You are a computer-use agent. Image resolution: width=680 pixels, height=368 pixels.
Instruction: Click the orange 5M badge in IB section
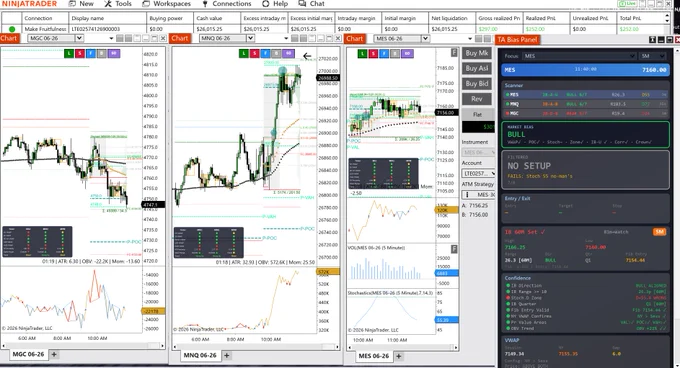tap(659, 232)
